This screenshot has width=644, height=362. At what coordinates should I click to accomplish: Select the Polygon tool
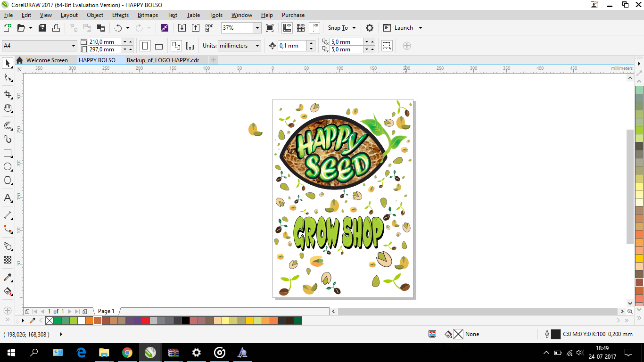click(x=8, y=181)
